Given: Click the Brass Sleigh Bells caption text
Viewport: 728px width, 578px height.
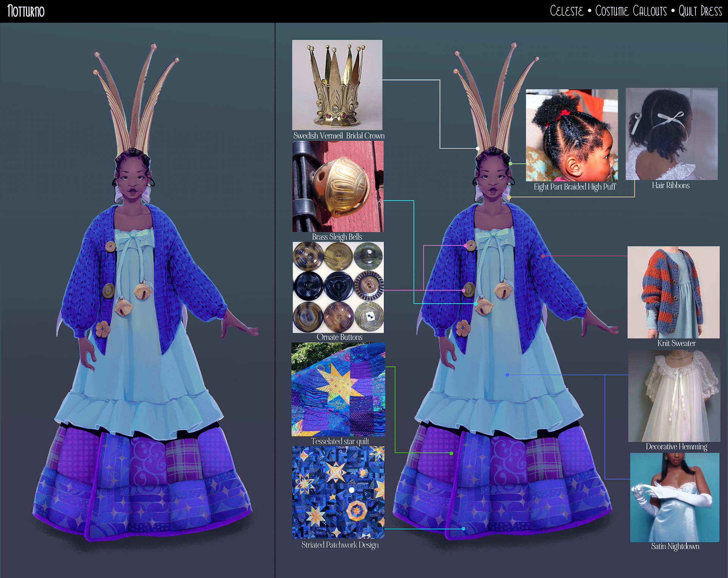Looking at the screenshot, I should (337, 237).
